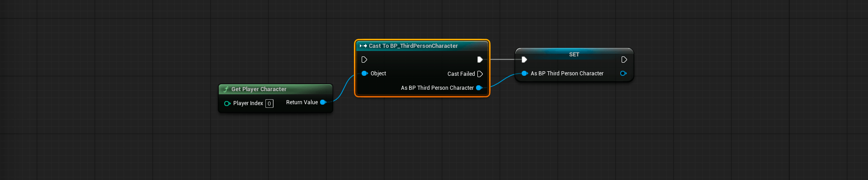Click the cast icon in Cast node title
This screenshot has height=180, width=868.
click(x=363, y=46)
